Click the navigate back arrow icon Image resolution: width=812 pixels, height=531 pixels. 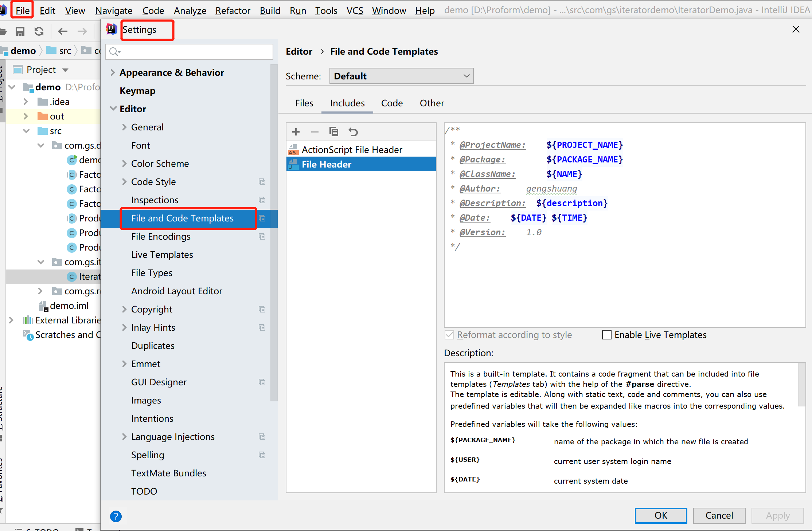pyautogui.click(x=63, y=32)
